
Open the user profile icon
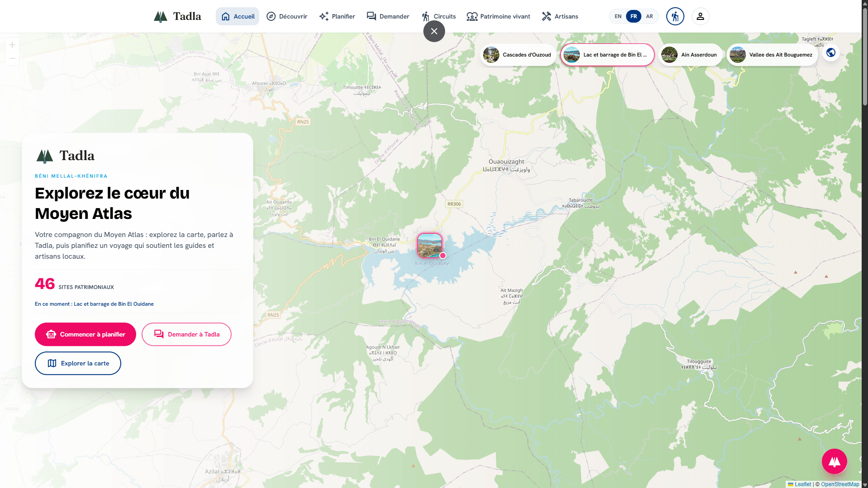pos(700,16)
